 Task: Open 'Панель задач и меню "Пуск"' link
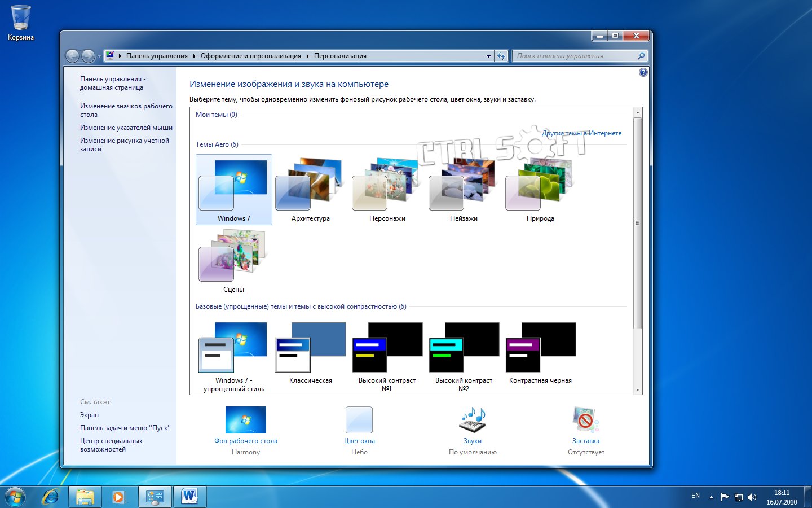click(125, 428)
